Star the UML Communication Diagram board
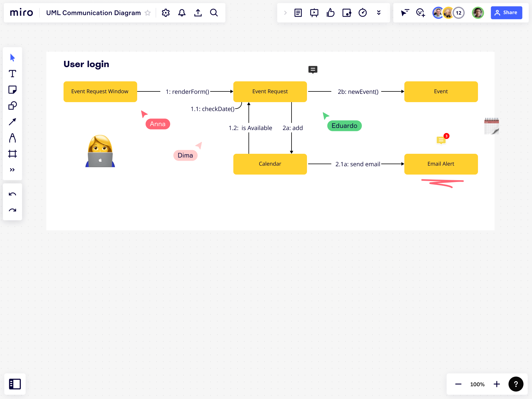532x399 pixels. point(147,13)
